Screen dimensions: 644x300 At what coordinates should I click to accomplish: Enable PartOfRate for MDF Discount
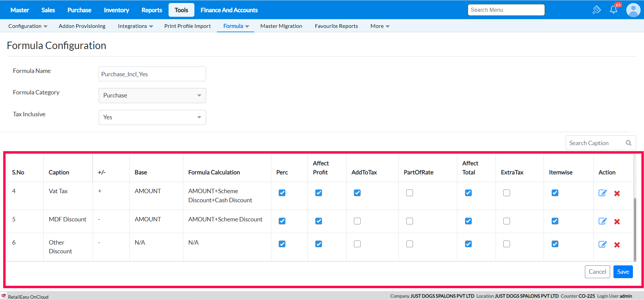409,221
